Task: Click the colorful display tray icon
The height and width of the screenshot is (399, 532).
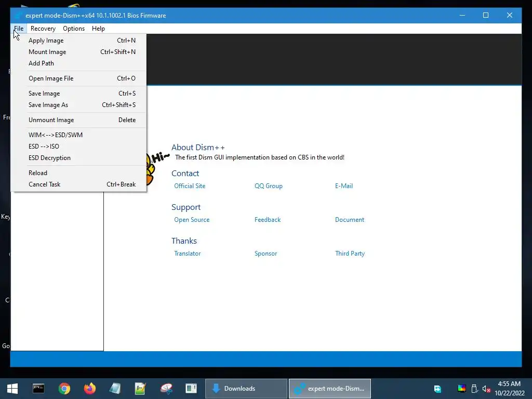Action: pyautogui.click(x=462, y=389)
